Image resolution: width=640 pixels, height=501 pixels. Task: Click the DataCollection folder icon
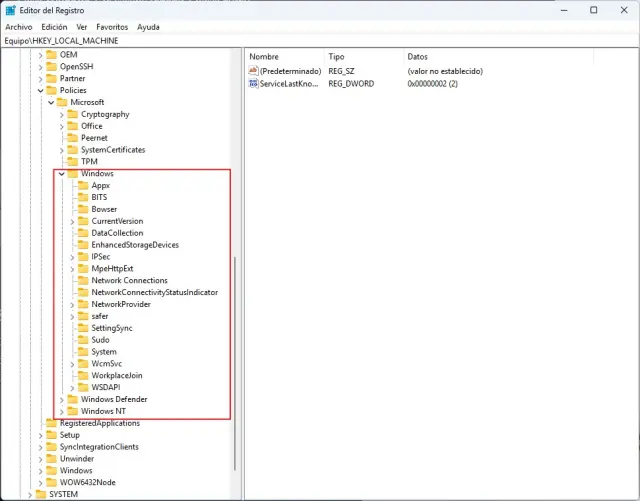pos(83,233)
